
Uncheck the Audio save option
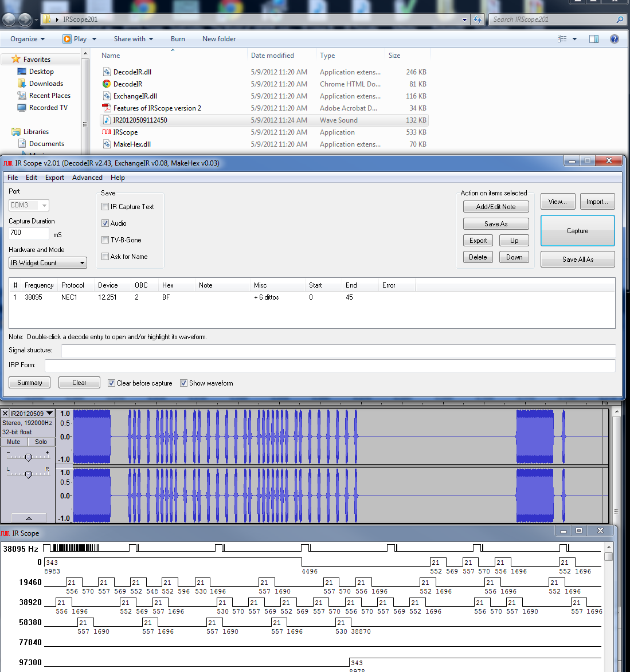coord(105,223)
